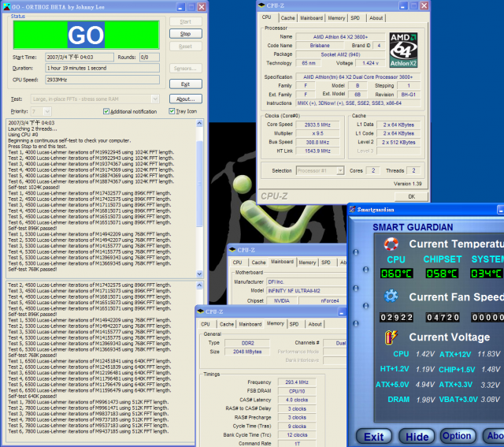Click the battery Current Voltage icon
This screenshot has height=447, width=504.
click(x=391, y=337)
